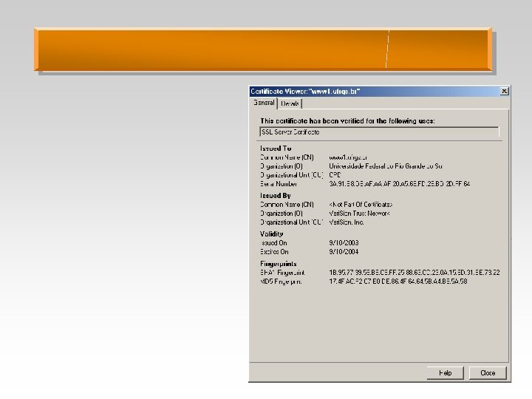Image resolution: width=532 pixels, height=399 pixels.
Task: Select the MD5 Fingerprint value
Action: (x=398, y=282)
